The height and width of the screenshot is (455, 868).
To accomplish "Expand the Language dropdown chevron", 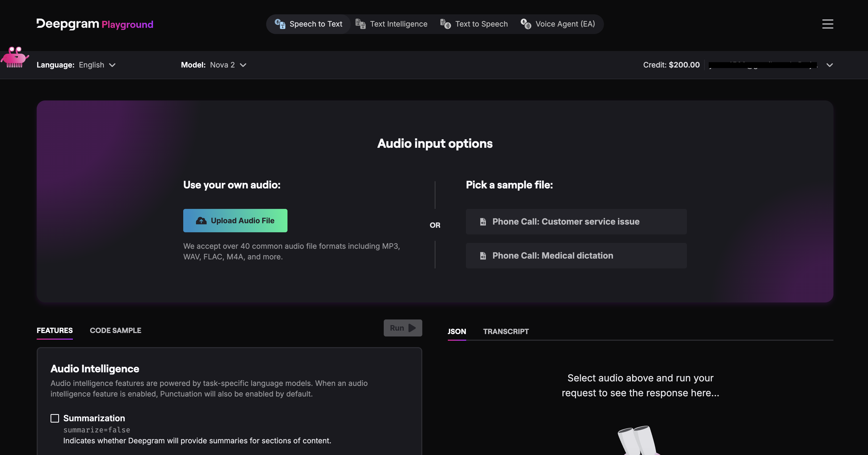I will click(112, 65).
